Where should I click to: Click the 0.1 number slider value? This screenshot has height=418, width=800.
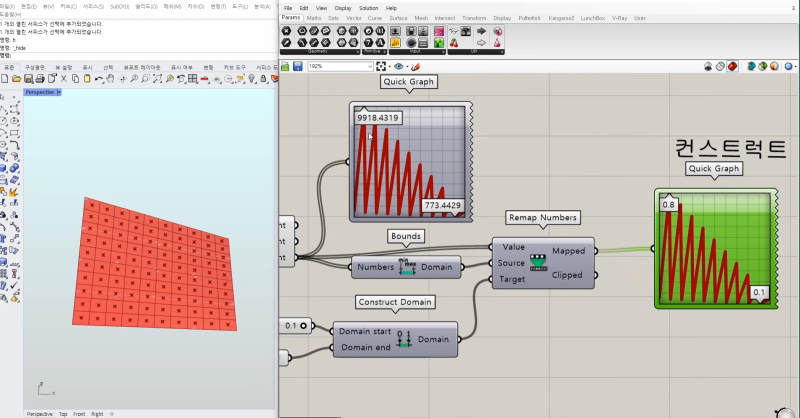click(291, 326)
